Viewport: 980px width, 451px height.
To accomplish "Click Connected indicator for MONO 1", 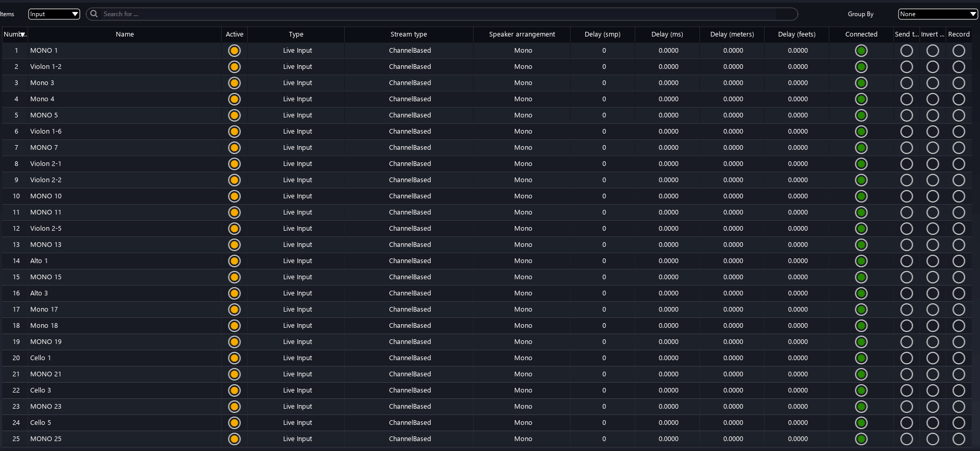I will pos(861,51).
